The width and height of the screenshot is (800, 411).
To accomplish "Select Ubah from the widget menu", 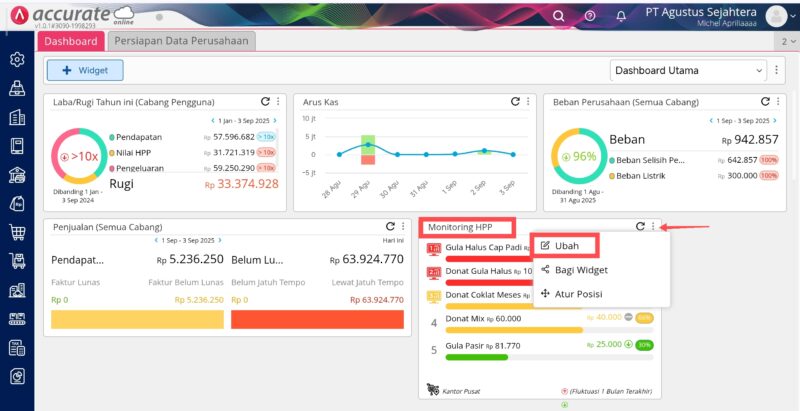I will (566, 245).
